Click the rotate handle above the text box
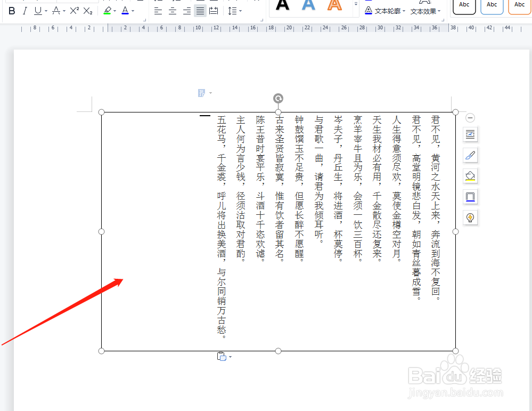 tap(277, 98)
